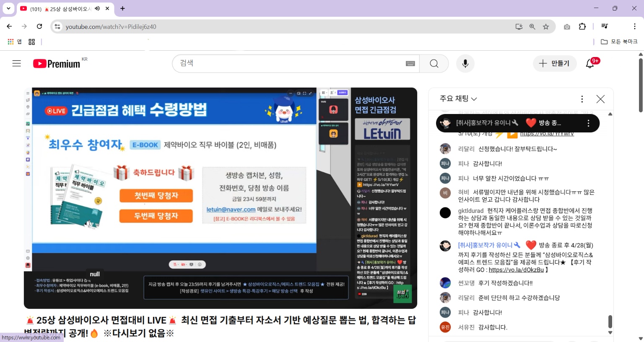Click the search magnifier button
644x342 pixels.
[x=434, y=63]
